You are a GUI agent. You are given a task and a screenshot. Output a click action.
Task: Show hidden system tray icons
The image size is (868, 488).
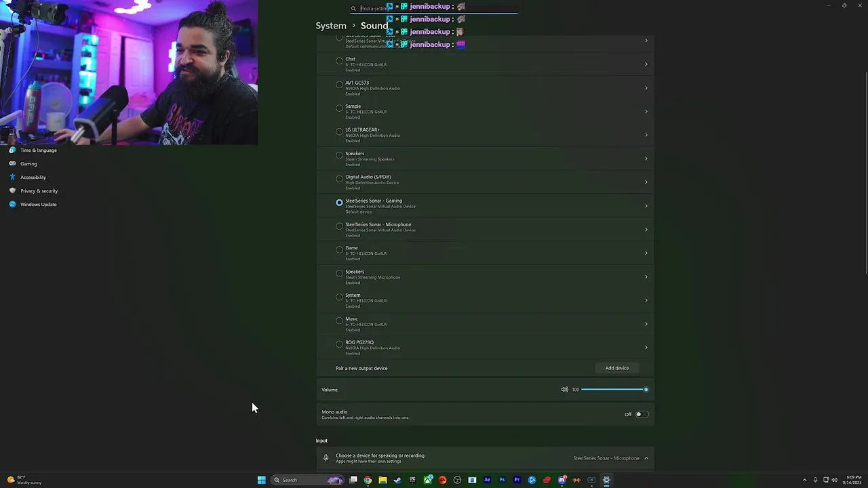tap(804, 480)
